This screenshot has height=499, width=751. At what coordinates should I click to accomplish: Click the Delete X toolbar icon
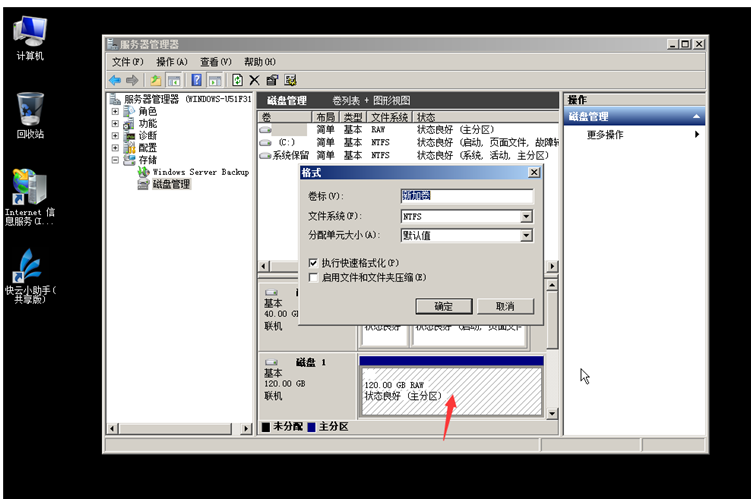[x=254, y=80]
